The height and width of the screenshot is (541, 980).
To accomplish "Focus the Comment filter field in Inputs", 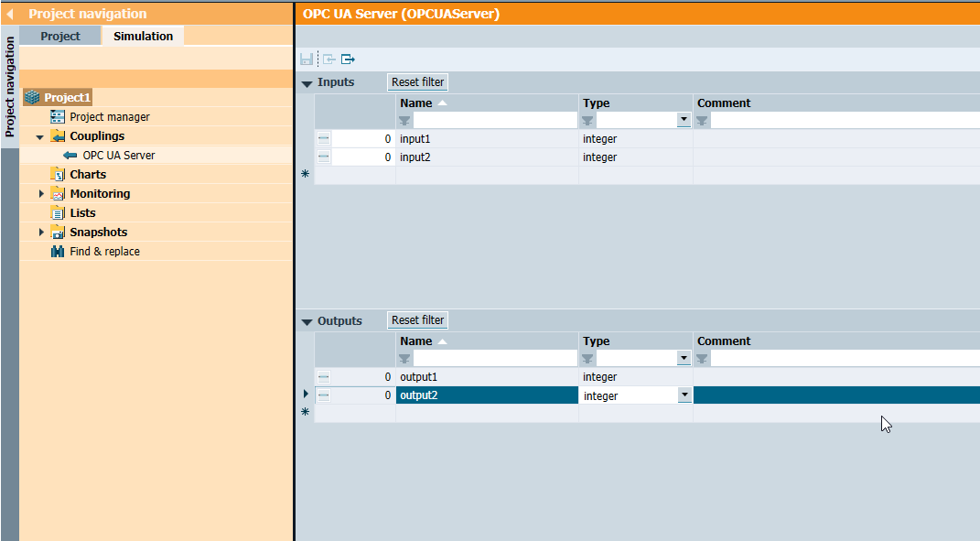I will 845,120.
